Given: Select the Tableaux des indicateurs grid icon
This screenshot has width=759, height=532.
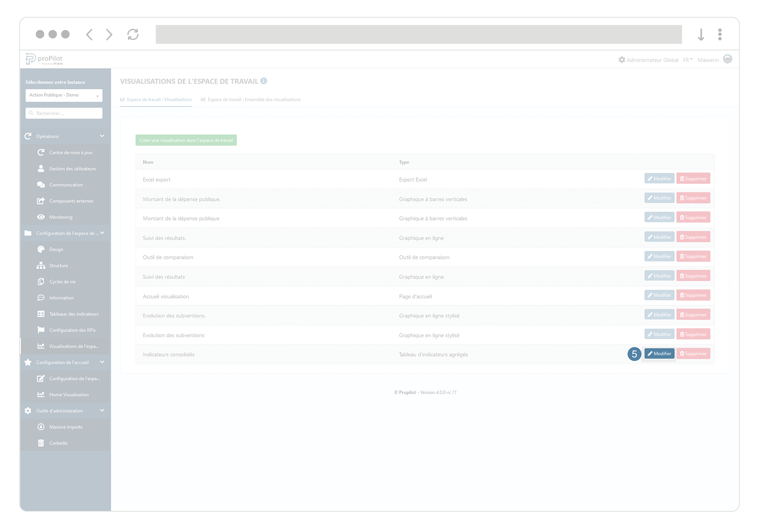Looking at the screenshot, I should tap(41, 314).
